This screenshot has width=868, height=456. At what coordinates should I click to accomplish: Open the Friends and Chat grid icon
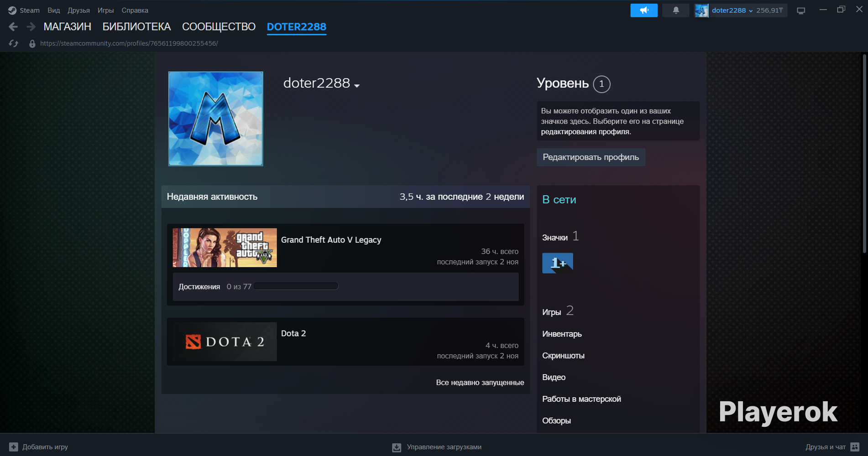(855, 447)
